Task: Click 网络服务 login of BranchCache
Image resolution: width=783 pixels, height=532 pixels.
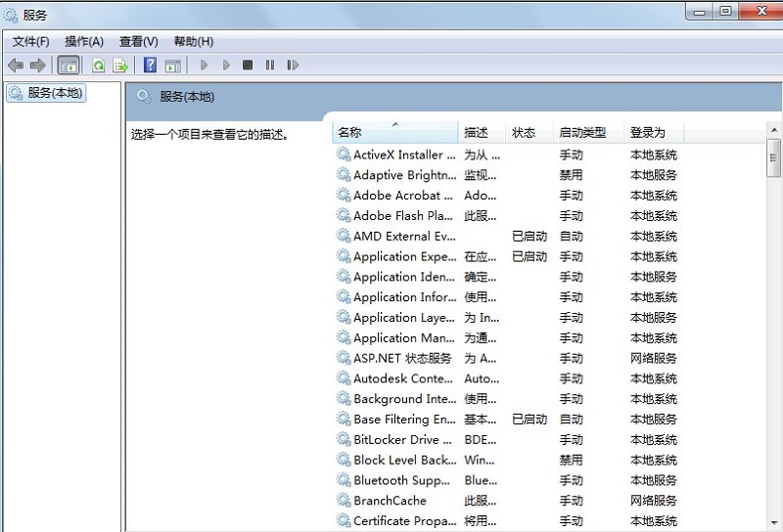Action: click(x=654, y=501)
